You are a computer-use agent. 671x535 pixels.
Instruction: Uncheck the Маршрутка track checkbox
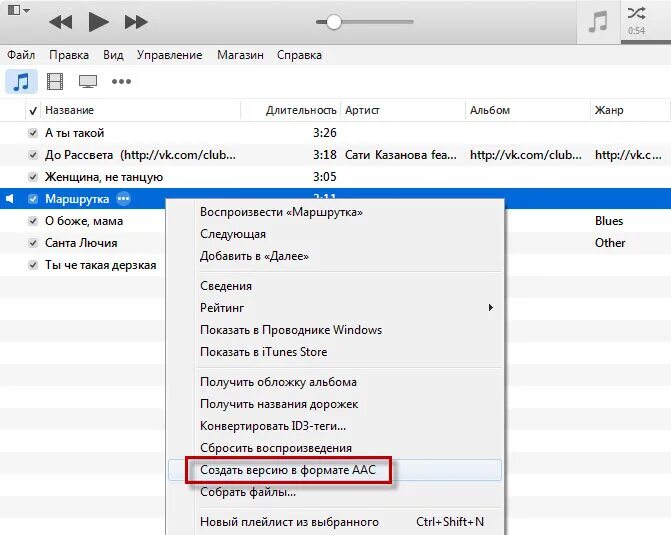(x=33, y=199)
